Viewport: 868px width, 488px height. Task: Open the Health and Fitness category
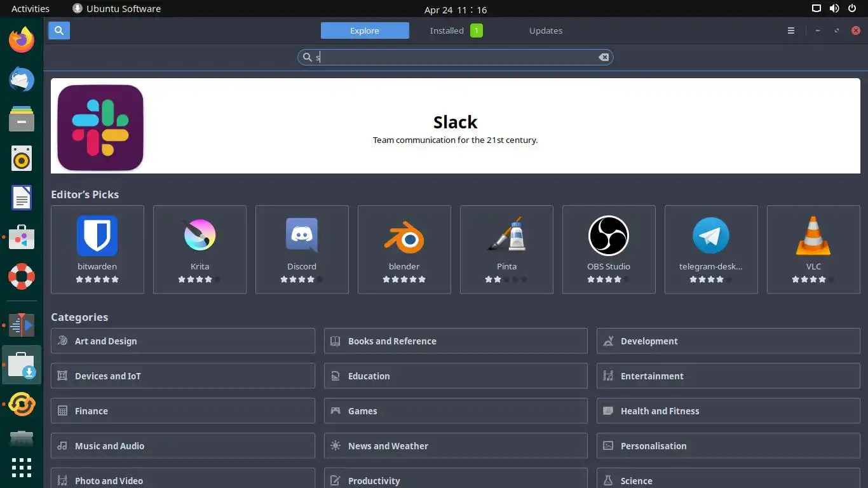(x=728, y=410)
